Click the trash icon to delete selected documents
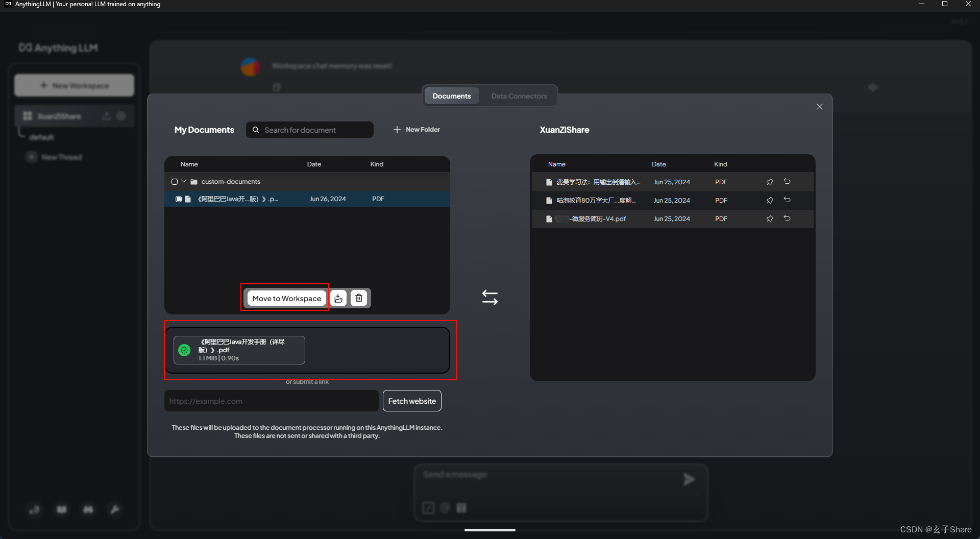 [359, 298]
